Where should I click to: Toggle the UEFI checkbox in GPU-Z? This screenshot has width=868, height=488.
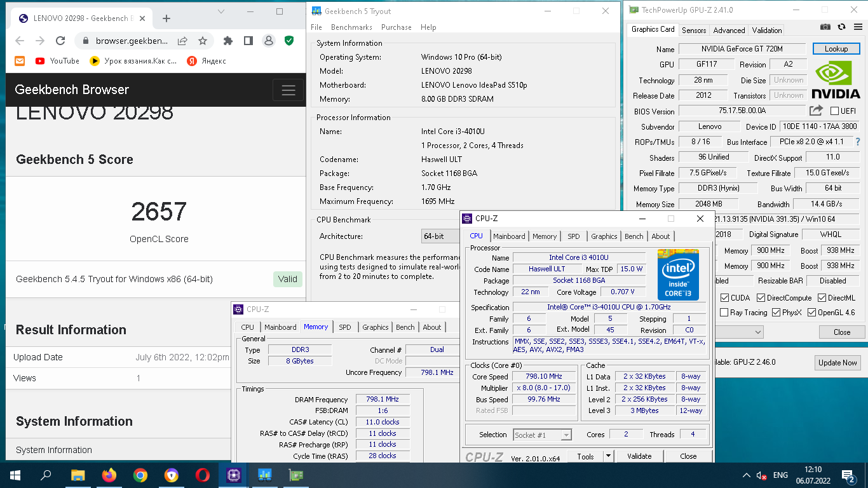tap(834, 111)
